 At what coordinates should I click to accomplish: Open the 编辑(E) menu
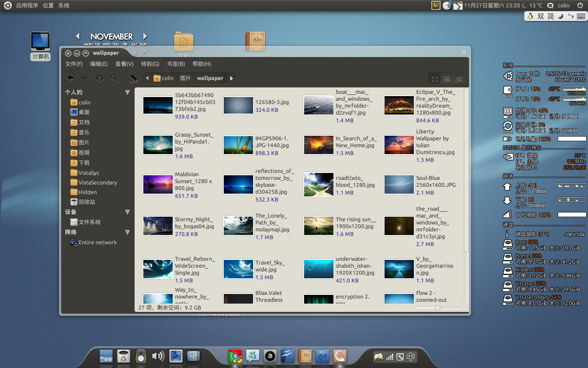click(99, 64)
